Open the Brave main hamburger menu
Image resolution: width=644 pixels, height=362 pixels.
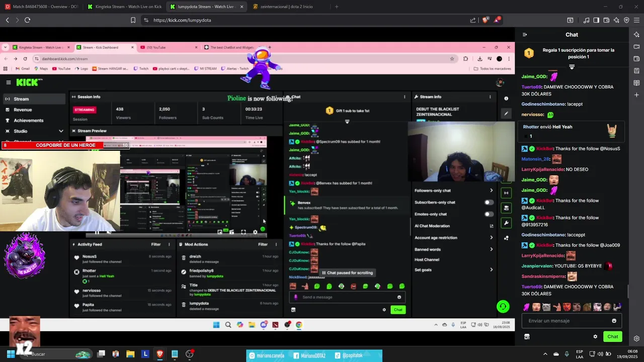point(636,20)
